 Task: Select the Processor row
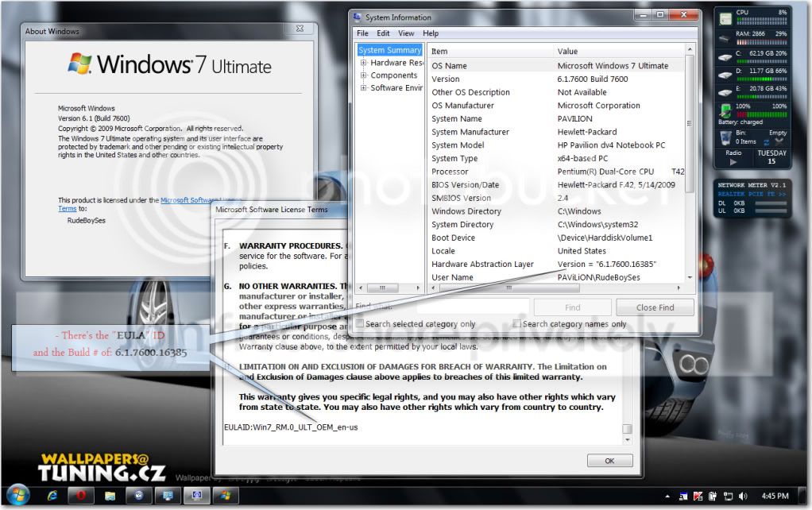pos(557,172)
